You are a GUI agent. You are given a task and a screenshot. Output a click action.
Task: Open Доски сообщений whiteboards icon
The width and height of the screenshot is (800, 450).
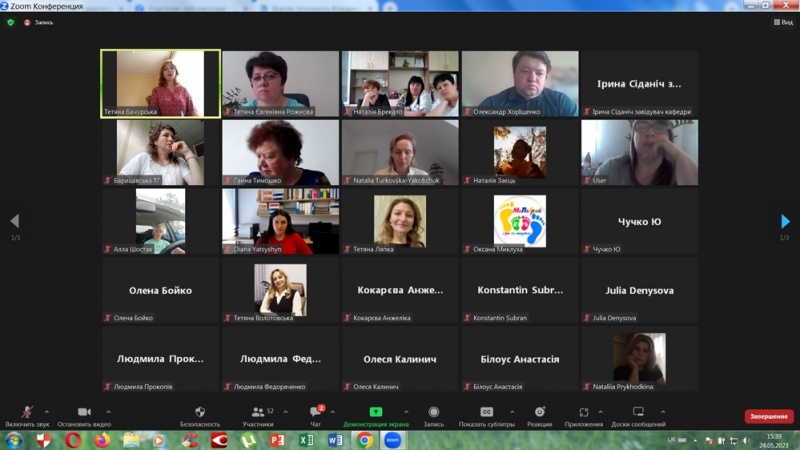pos(638,412)
